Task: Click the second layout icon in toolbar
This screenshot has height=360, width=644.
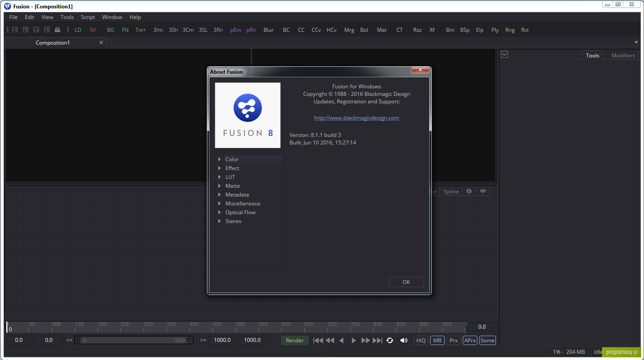Action: pos(26,30)
